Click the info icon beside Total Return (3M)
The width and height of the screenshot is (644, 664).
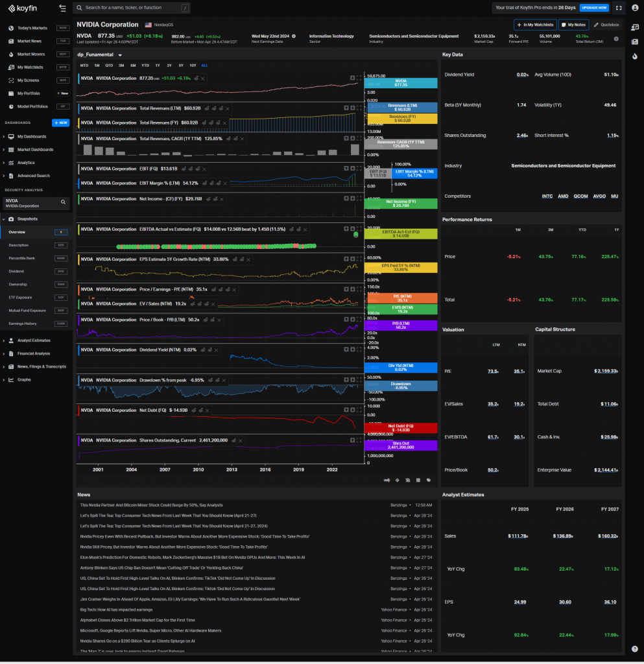(616, 39)
